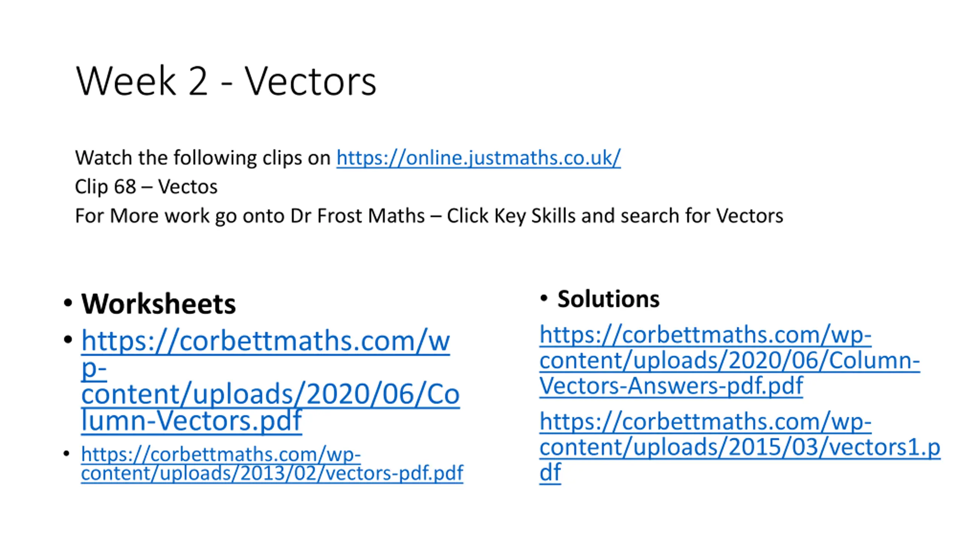The height and width of the screenshot is (551, 980).
Task: Click the bullet point before Solutions
Action: pos(544,298)
